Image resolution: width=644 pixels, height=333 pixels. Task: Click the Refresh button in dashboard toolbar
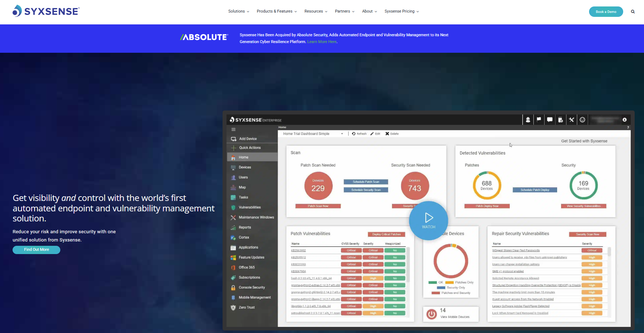pos(359,134)
